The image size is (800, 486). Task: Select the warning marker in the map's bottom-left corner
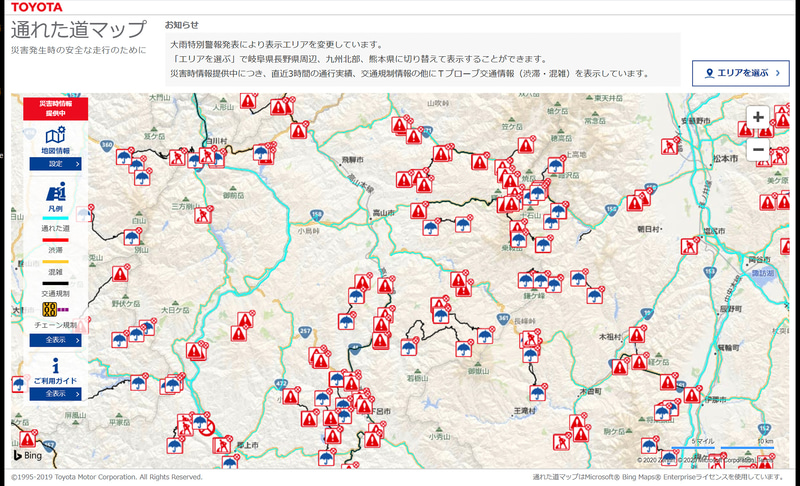28,439
